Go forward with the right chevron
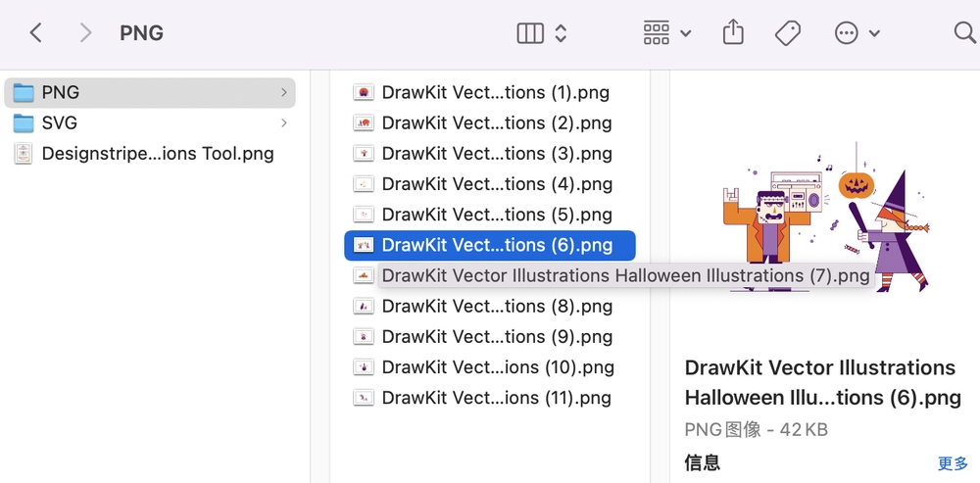Viewport: 980px width, 483px height. [x=85, y=33]
